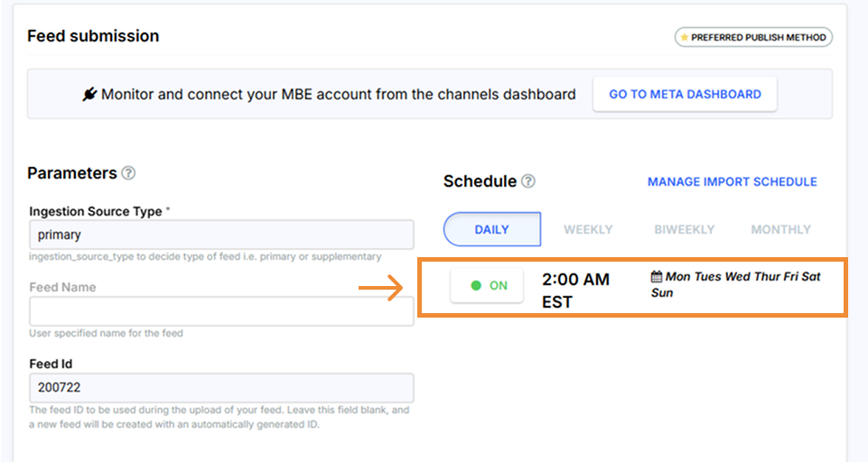Click the plug icon beside Monitor and connect
The height and width of the screenshot is (462, 868).
89,94
